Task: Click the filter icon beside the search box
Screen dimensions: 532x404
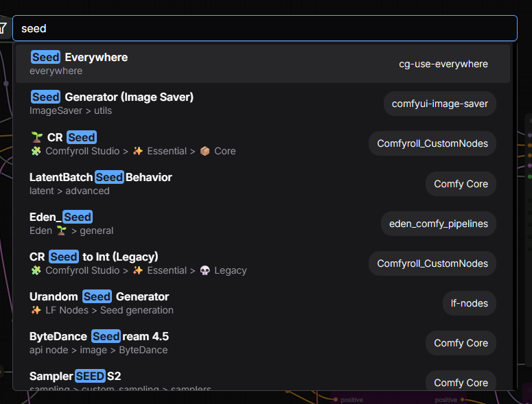Action: click(3, 28)
